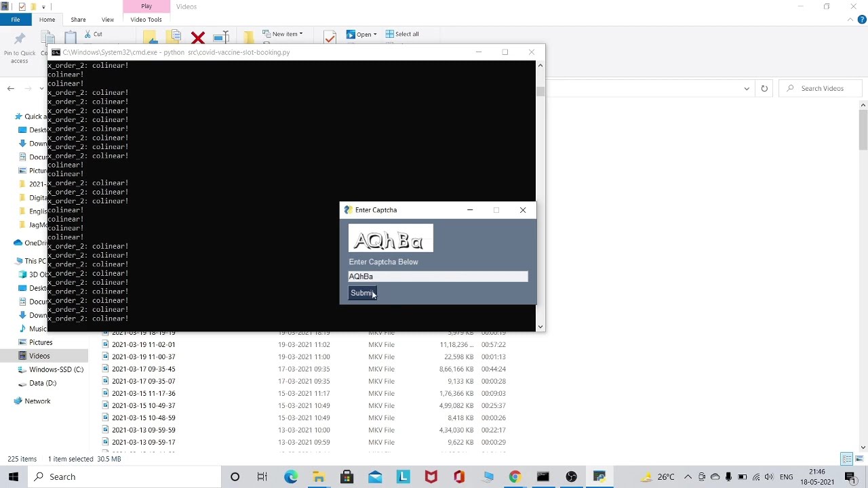Open Office app from the taskbar
The width and height of the screenshot is (868, 488).
click(459, 477)
